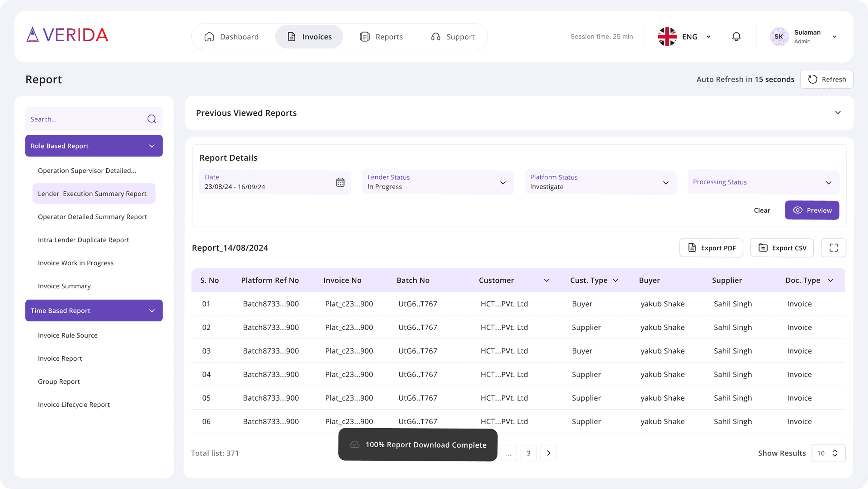
Task: Change Show Results count stepper
Action: pyautogui.click(x=835, y=453)
